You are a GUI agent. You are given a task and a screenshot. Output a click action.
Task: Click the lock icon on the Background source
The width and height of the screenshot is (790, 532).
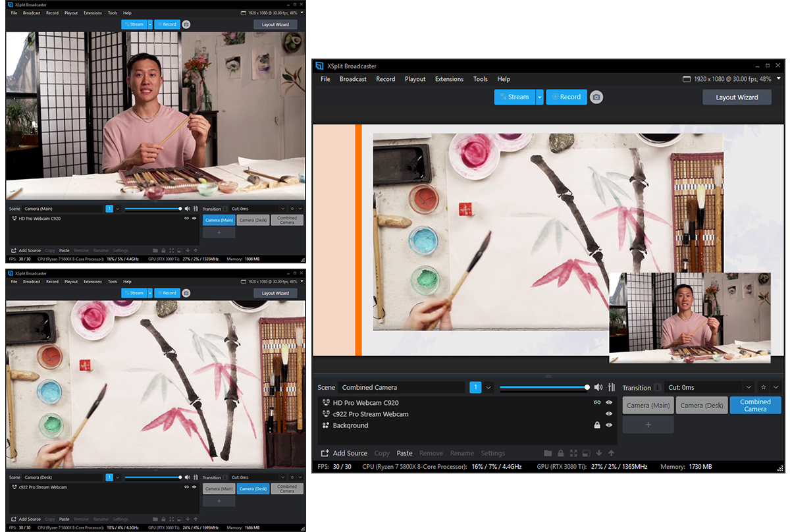[597, 425]
